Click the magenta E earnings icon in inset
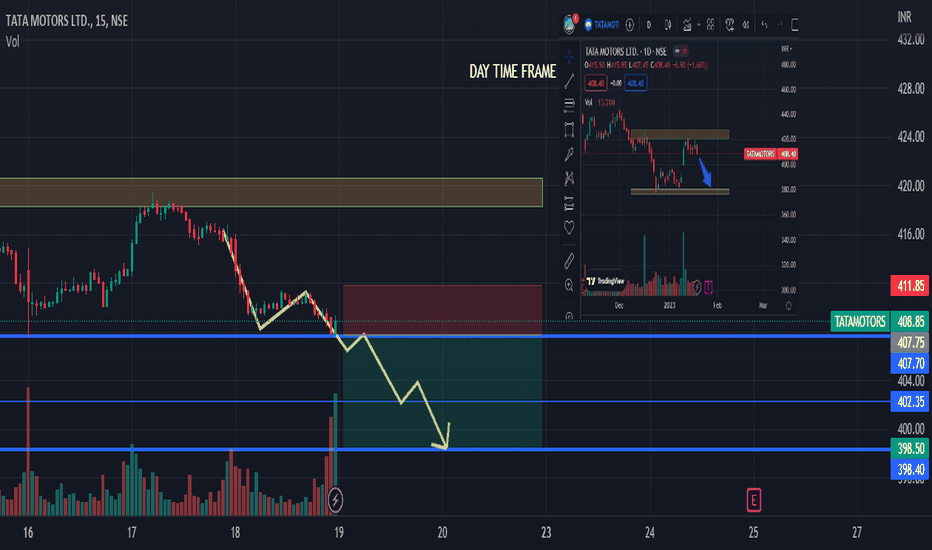Viewport: 932px width, 550px height. [709, 287]
